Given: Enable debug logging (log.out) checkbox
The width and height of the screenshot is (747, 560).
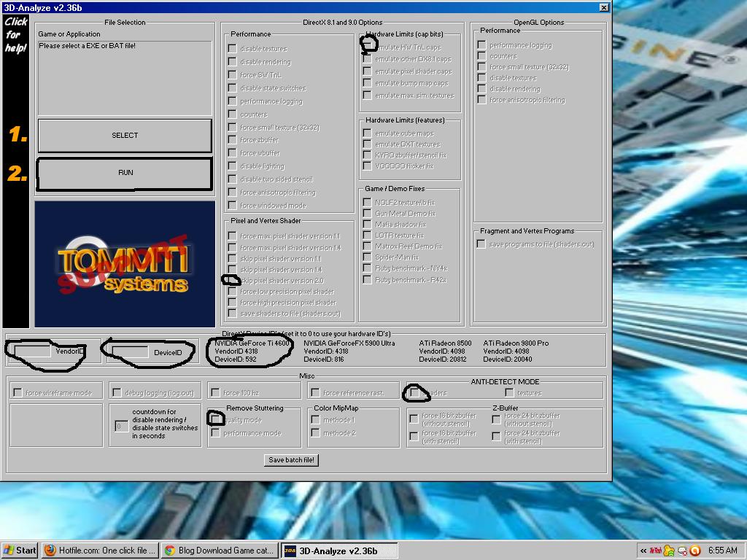Looking at the screenshot, I should coord(117,392).
